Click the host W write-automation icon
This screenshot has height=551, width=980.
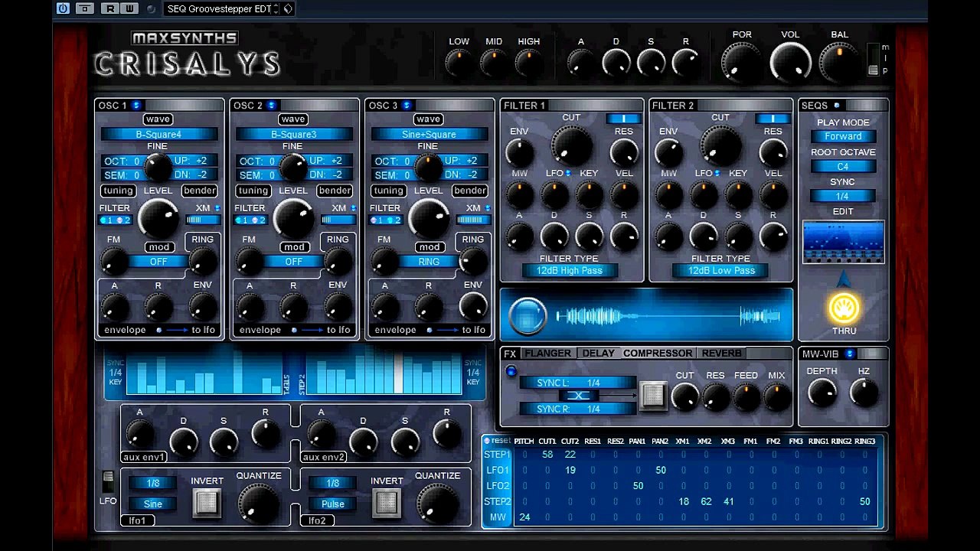pyautogui.click(x=129, y=8)
